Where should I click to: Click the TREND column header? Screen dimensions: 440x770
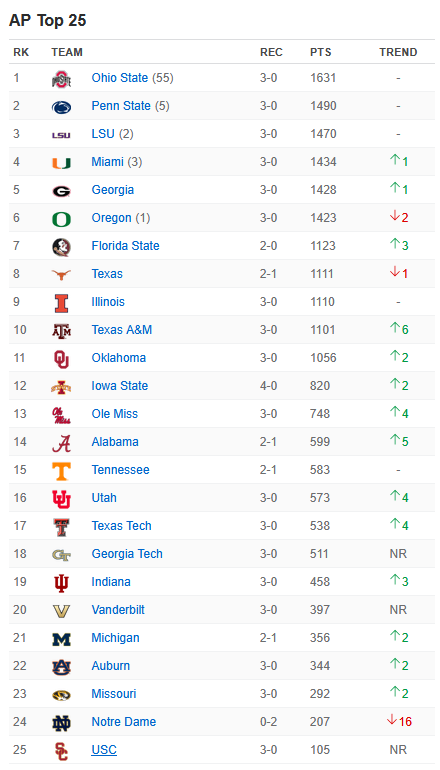coord(398,52)
